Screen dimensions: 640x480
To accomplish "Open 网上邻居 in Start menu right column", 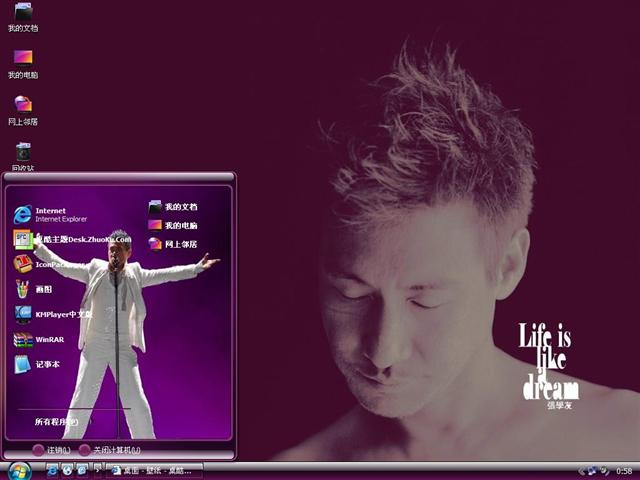I will (173, 244).
